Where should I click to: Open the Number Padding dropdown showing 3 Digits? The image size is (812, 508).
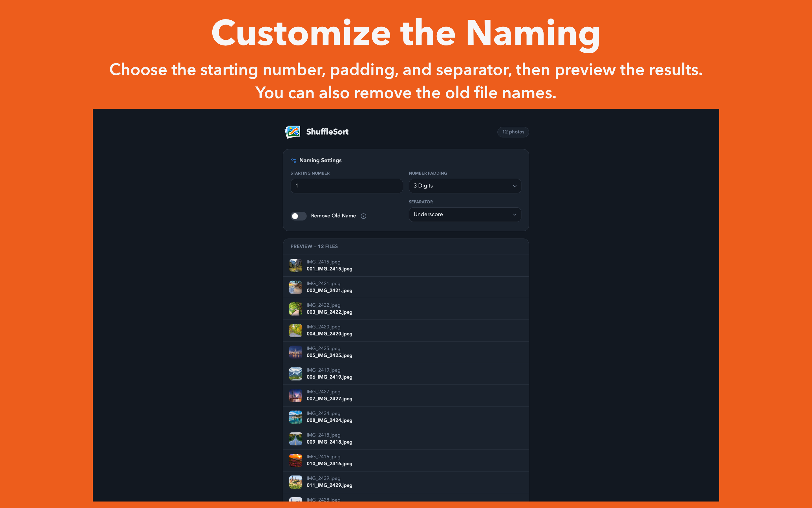465,186
